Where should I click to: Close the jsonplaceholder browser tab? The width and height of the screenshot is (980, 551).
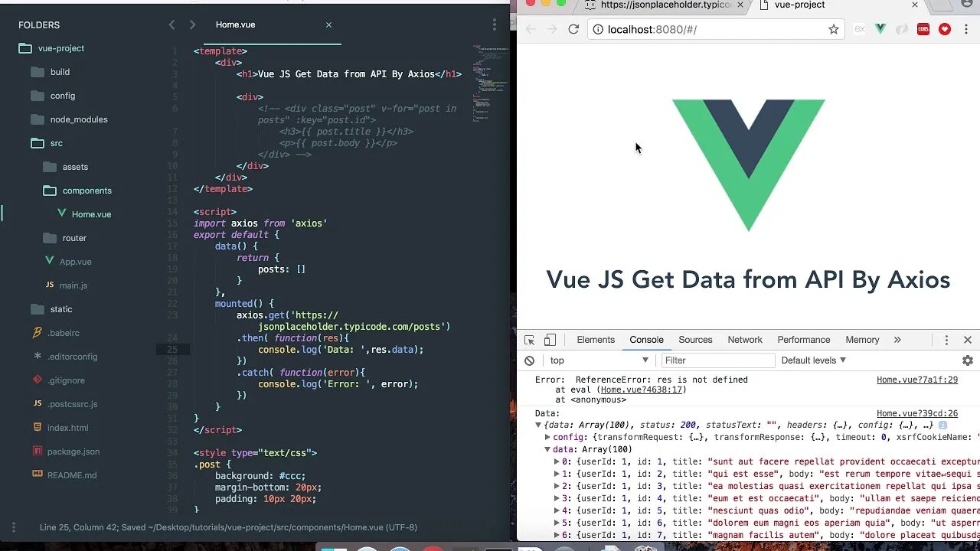pyautogui.click(x=740, y=5)
